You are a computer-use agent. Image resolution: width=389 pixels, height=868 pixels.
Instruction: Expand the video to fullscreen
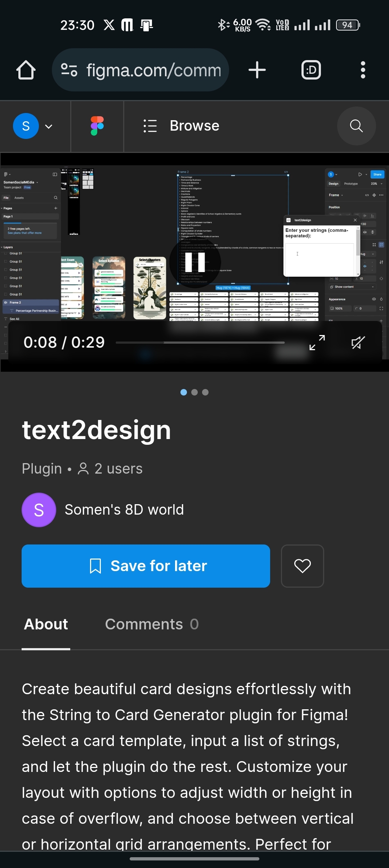[317, 343]
